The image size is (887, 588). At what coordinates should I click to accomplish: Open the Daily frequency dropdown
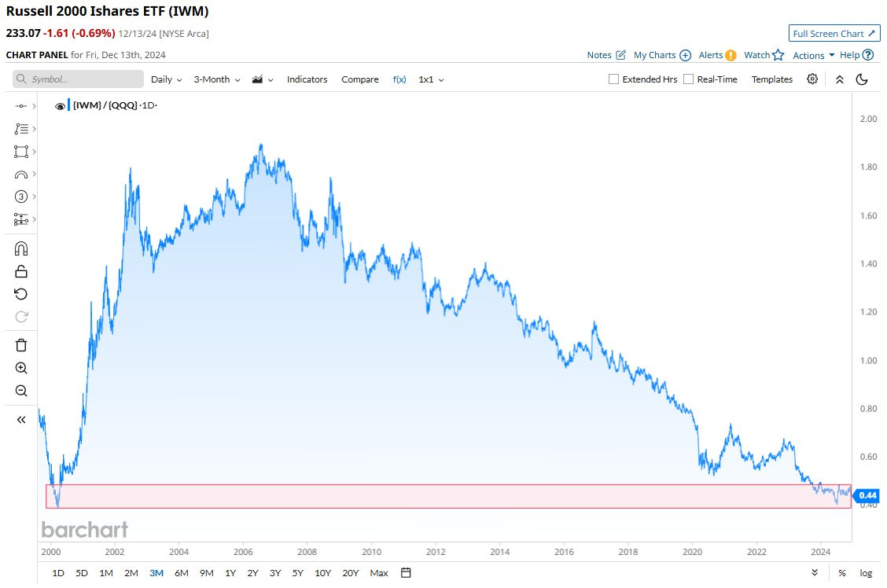click(167, 79)
